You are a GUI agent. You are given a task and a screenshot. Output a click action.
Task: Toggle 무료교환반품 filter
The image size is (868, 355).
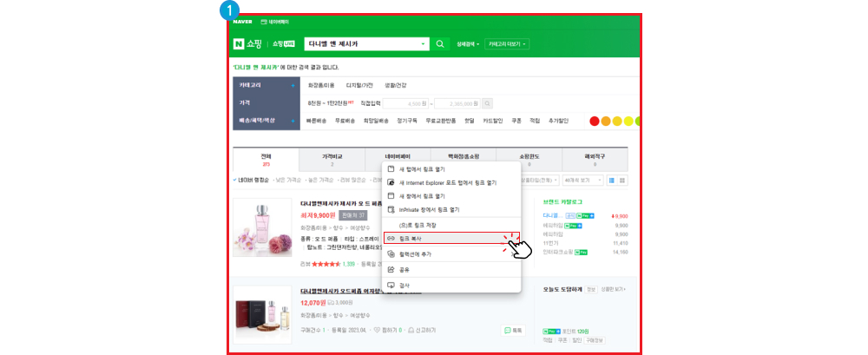441,121
